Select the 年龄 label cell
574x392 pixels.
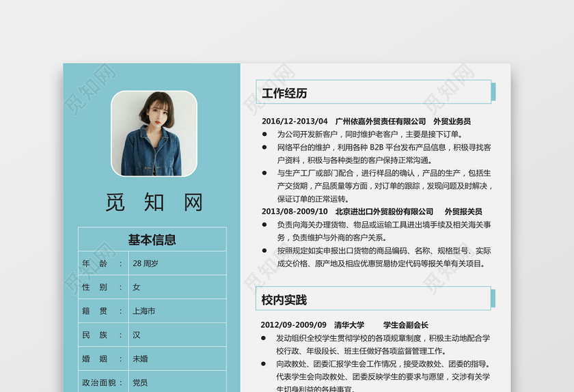[x=103, y=263]
